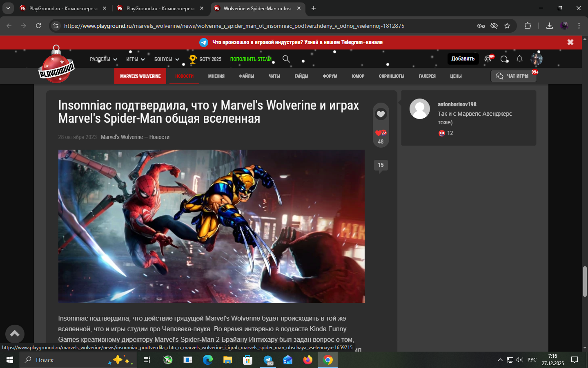Open the Новости section tab
588x368 pixels.
coord(184,76)
